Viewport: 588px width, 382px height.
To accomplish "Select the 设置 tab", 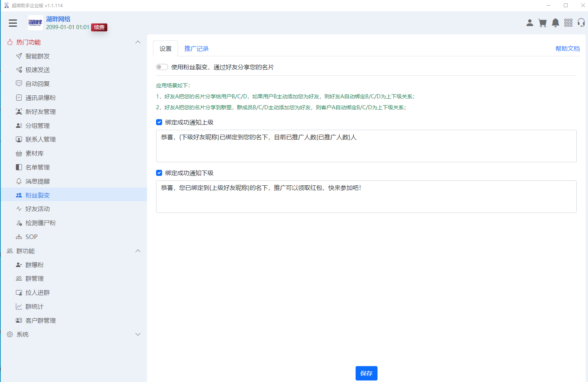I will click(x=165, y=48).
